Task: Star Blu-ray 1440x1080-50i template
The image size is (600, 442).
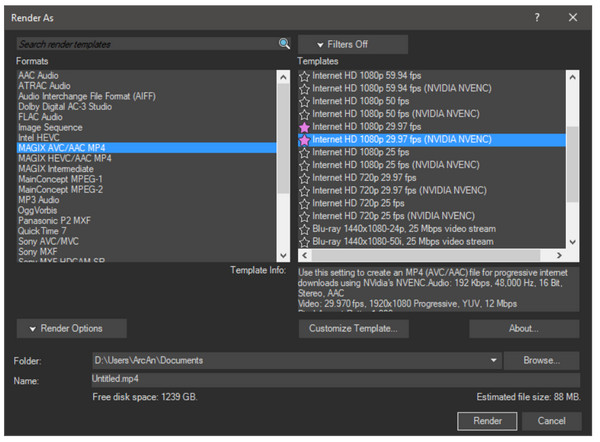Action: click(x=304, y=242)
